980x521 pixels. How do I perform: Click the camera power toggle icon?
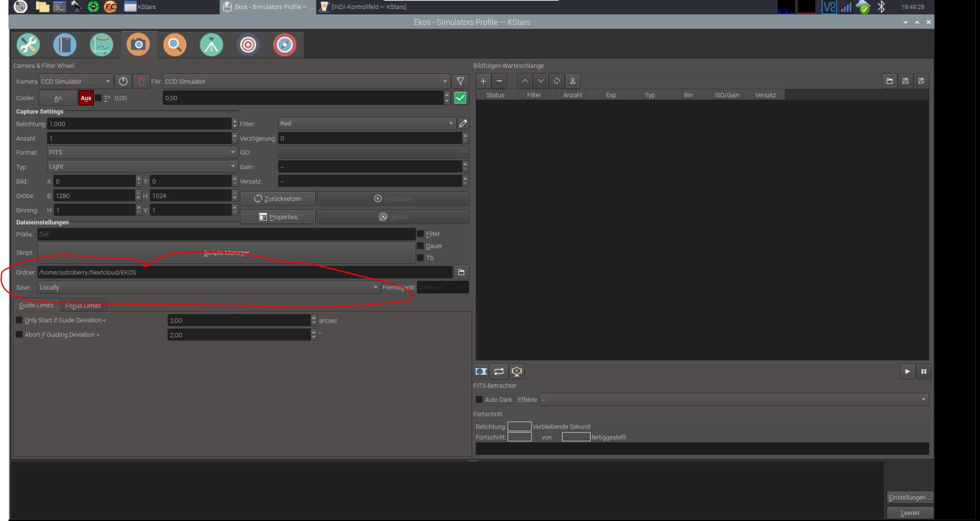123,82
